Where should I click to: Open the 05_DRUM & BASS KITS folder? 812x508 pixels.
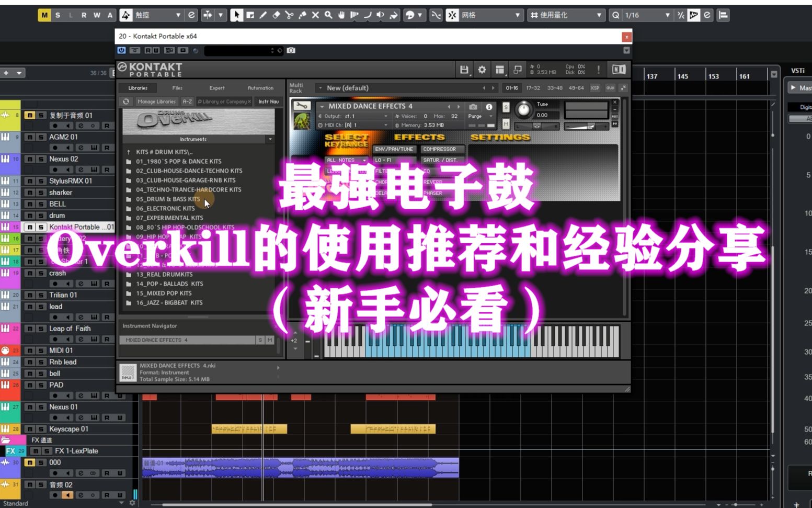(x=168, y=199)
